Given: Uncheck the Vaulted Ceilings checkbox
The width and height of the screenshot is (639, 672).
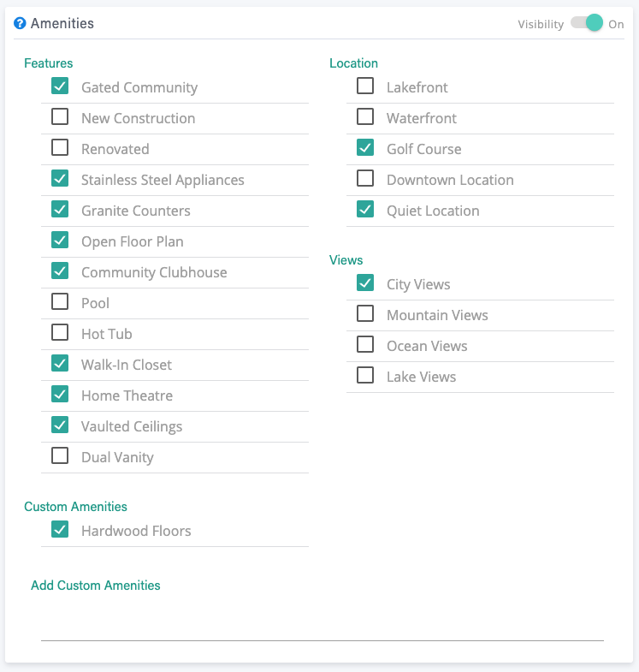Looking at the screenshot, I should pyautogui.click(x=60, y=425).
